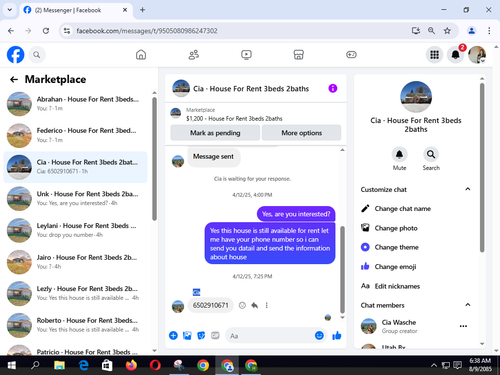
Task: Open File Explorer from the taskbar
Action: pyautogui.click(x=60, y=366)
